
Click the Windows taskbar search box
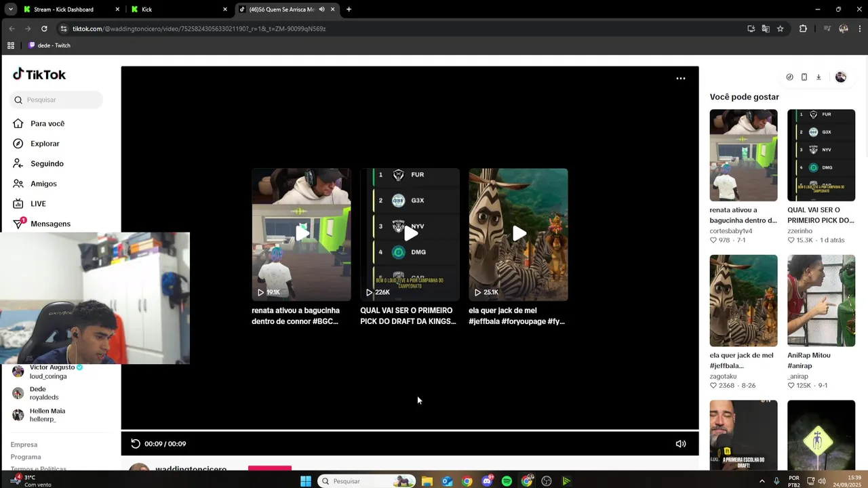pyautogui.click(x=366, y=481)
